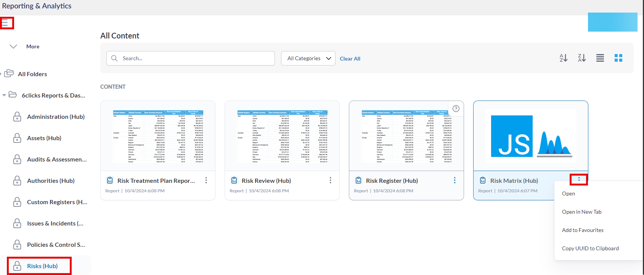
Task: Open Assets (Hub) folder
Action: (x=44, y=138)
